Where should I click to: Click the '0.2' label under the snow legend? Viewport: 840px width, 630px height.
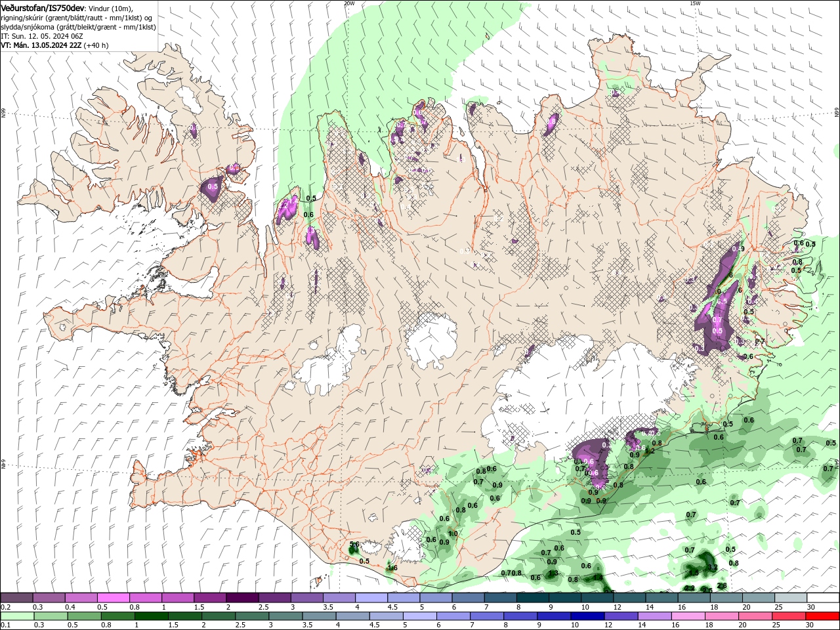tap(5, 607)
